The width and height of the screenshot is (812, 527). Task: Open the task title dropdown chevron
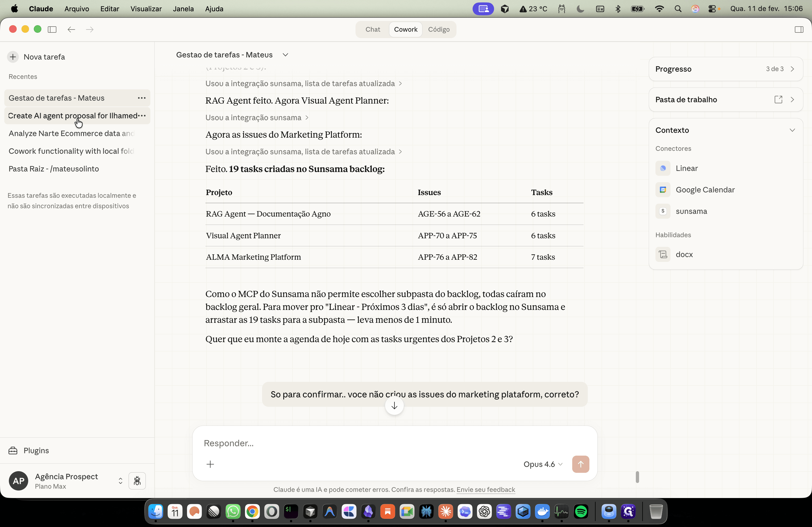point(285,55)
